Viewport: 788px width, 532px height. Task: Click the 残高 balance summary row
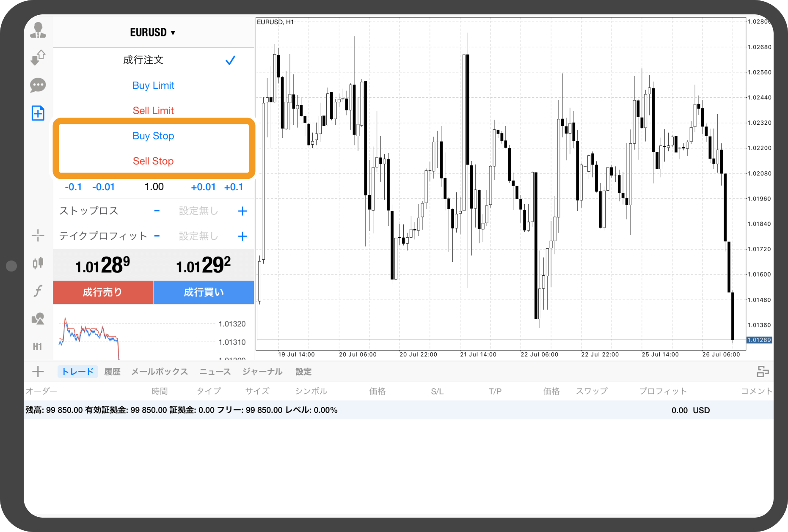399,410
